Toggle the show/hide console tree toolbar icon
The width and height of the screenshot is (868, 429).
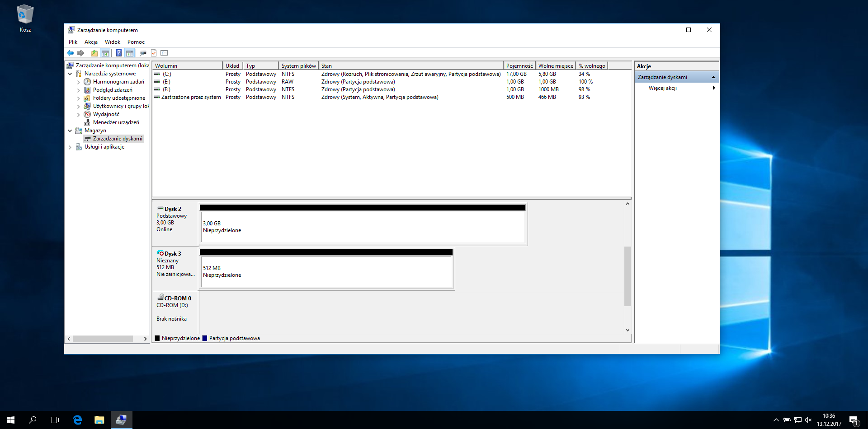[x=105, y=53]
